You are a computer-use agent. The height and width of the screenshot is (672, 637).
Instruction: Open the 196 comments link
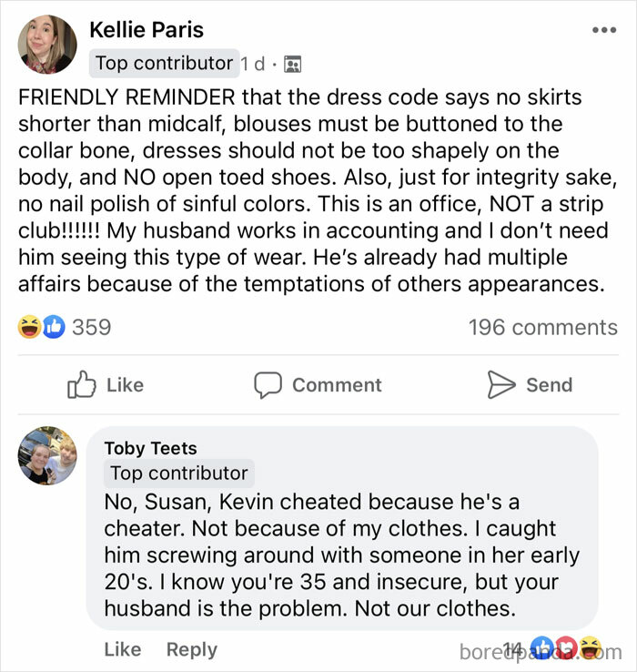(542, 327)
